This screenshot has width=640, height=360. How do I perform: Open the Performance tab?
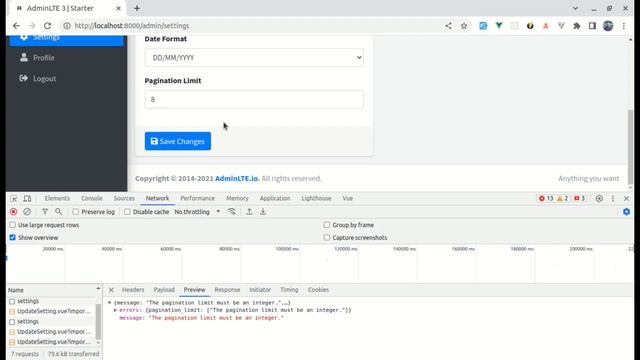point(198,198)
